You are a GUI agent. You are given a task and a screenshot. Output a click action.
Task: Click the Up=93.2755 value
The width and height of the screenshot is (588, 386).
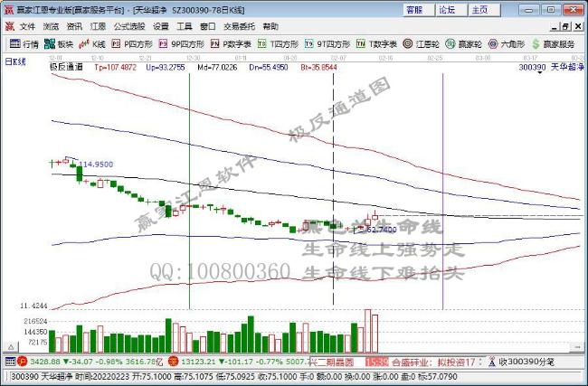(x=166, y=68)
